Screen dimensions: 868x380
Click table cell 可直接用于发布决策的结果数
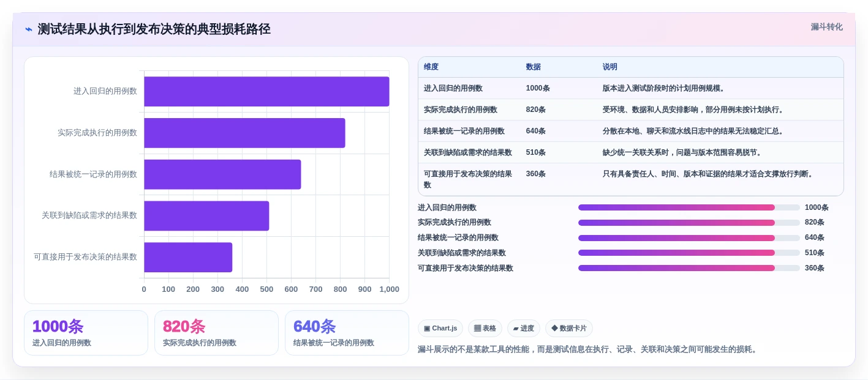click(x=468, y=179)
